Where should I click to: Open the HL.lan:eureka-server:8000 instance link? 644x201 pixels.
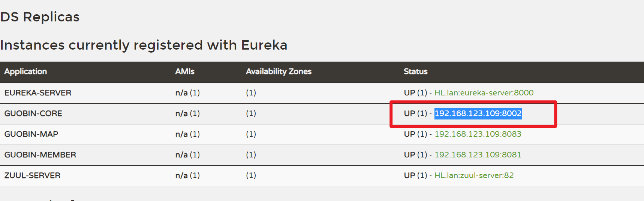(484, 93)
